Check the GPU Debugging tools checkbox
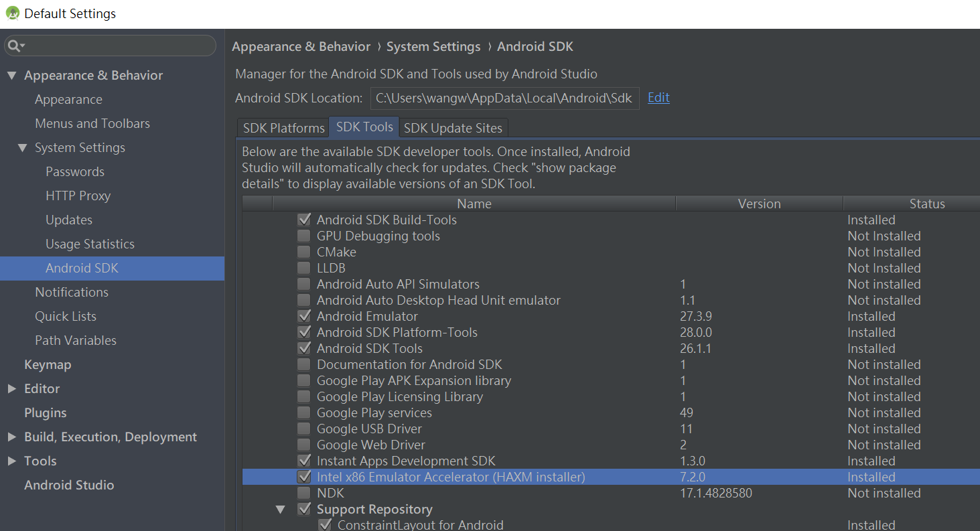980x531 pixels. (304, 236)
